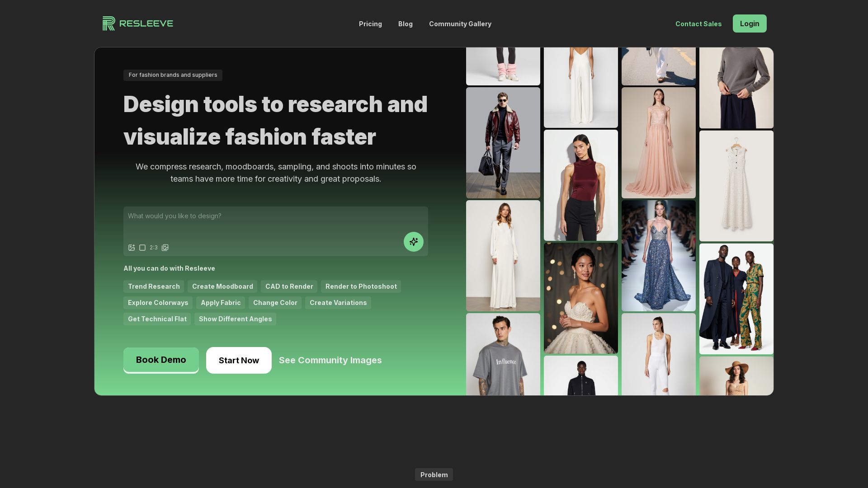Click the Contact Sales link
The height and width of the screenshot is (488, 868).
pos(698,24)
